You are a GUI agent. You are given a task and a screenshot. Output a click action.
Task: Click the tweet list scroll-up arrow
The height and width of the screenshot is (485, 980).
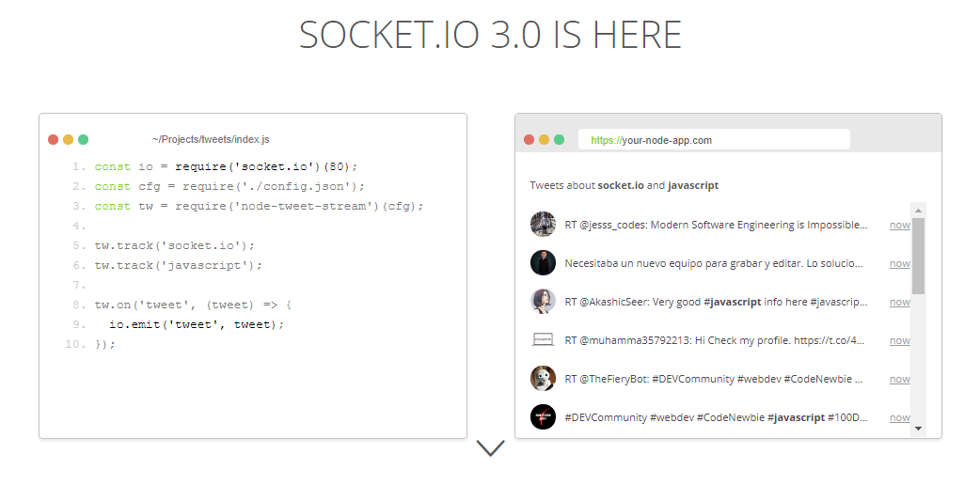point(918,210)
